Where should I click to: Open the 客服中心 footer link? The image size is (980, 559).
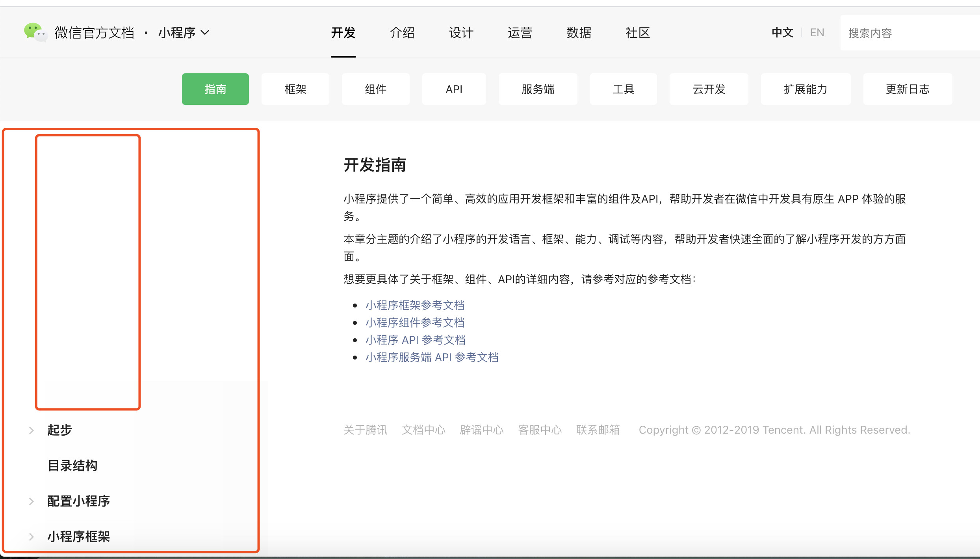click(x=540, y=430)
